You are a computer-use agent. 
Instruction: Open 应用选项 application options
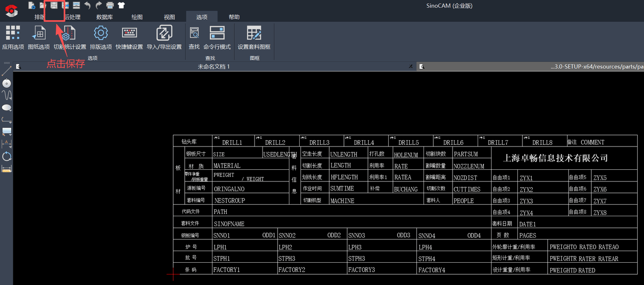(13, 38)
